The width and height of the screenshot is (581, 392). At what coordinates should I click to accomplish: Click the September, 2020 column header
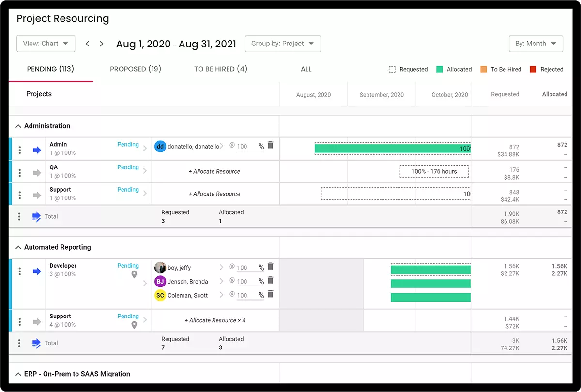tap(382, 95)
